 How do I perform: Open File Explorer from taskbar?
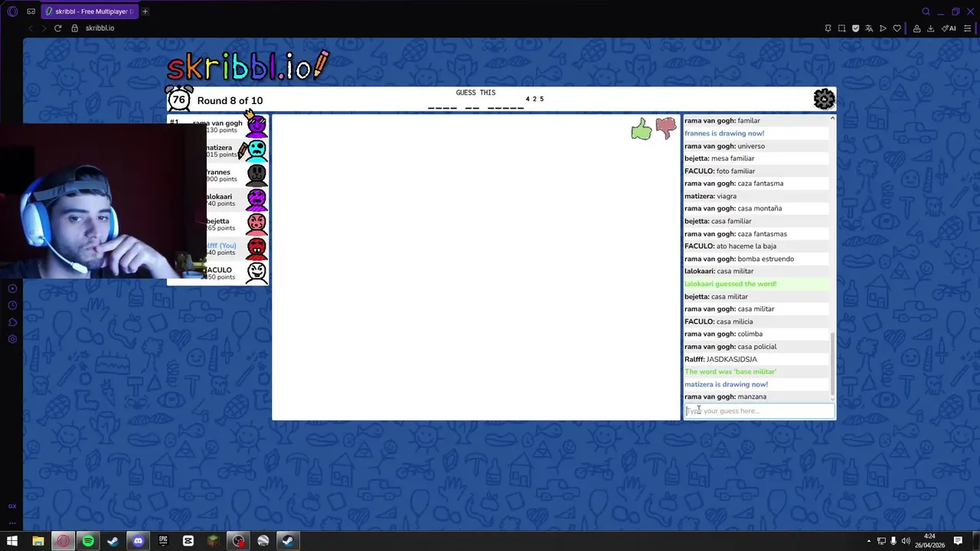(x=38, y=541)
